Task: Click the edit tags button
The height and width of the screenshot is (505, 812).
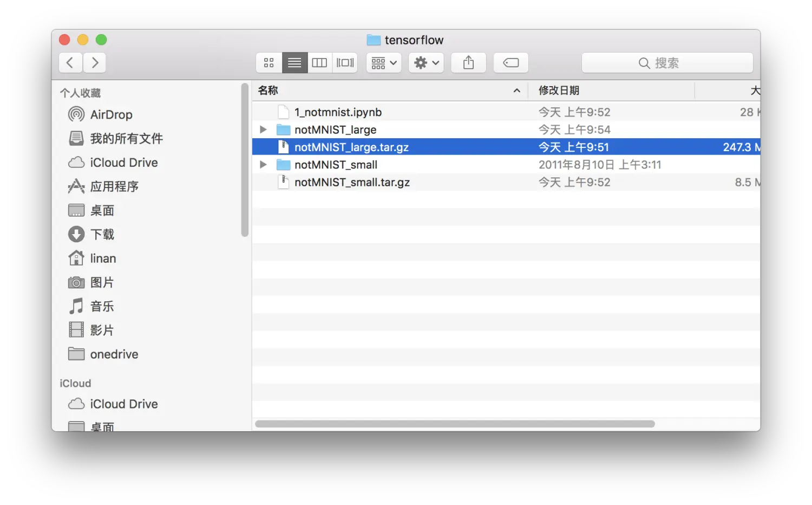Action: [x=511, y=63]
